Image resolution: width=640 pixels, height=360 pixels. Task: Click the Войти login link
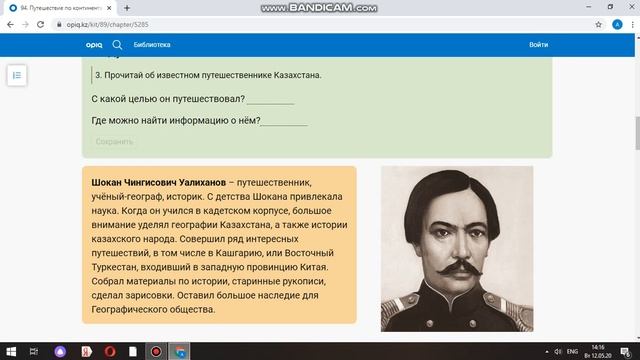click(538, 45)
